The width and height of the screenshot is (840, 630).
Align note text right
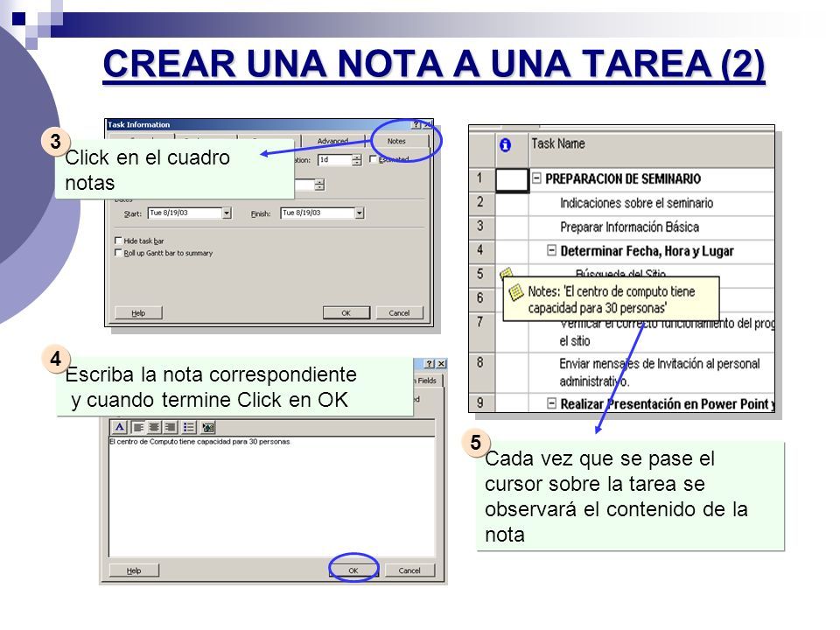(171, 428)
